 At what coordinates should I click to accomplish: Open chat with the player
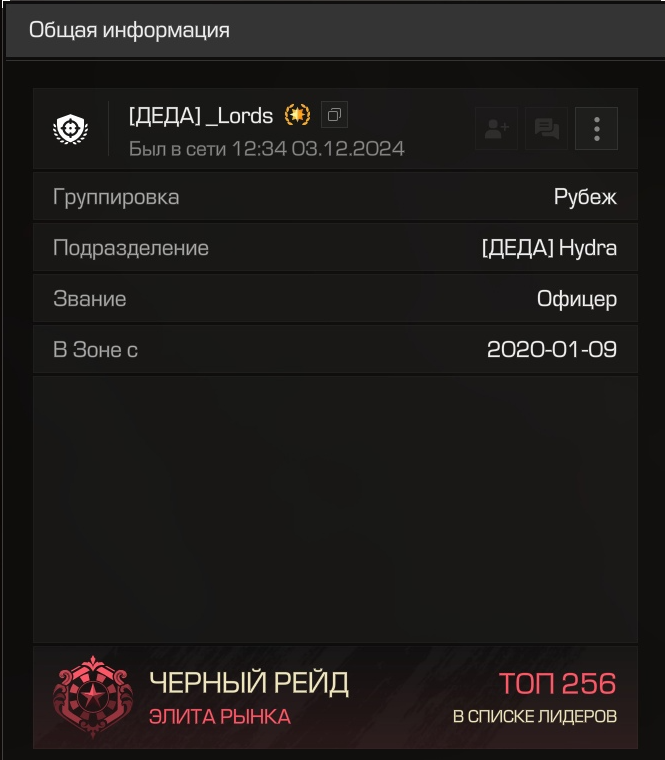click(x=547, y=128)
